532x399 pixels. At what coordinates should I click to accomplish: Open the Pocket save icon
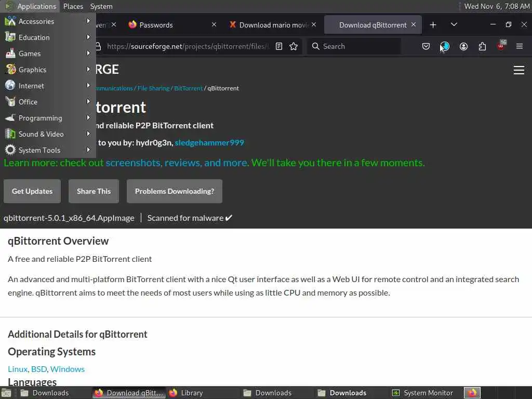[x=426, y=46]
